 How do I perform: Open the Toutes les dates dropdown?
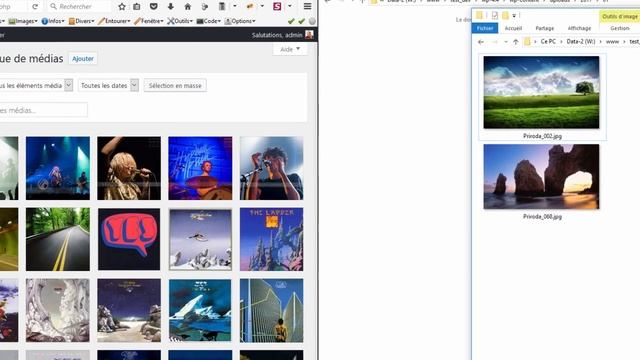(x=108, y=85)
